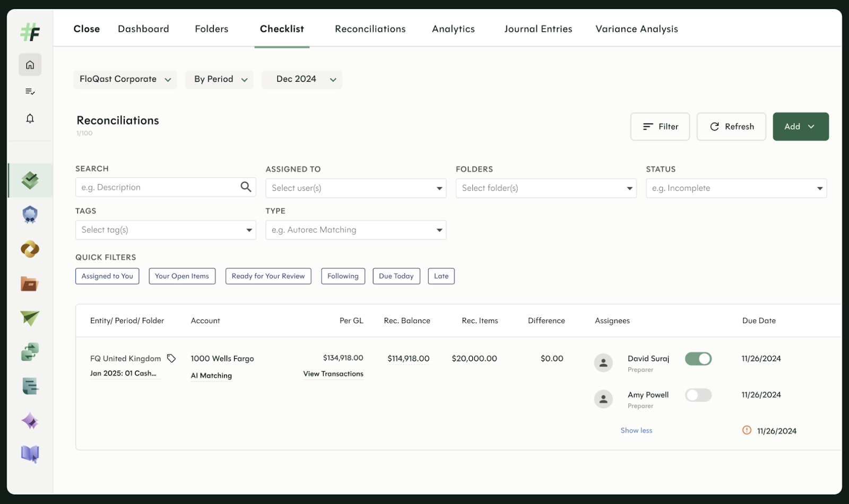Click the search magnifier icon
This screenshot has height=504, width=849.
click(x=246, y=187)
